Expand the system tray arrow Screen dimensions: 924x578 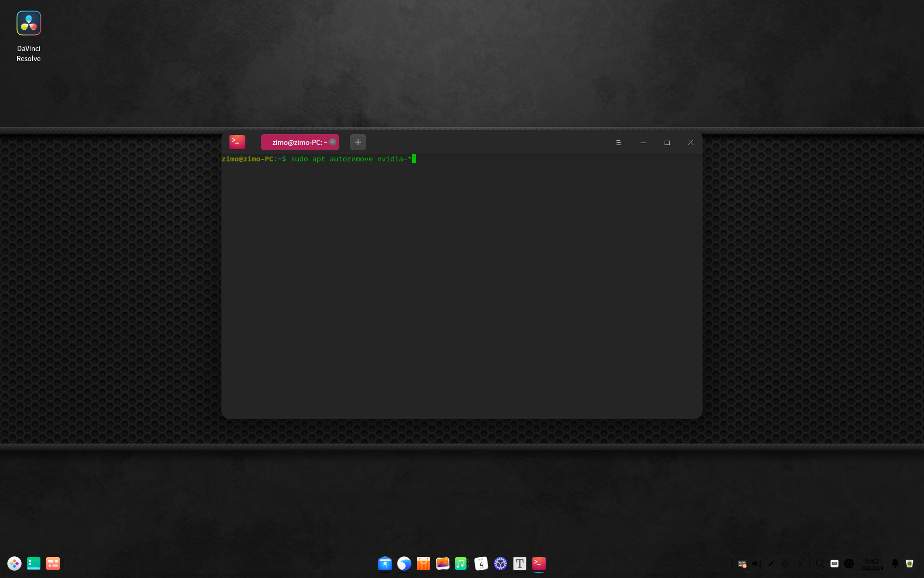pyautogui.click(x=800, y=564)
